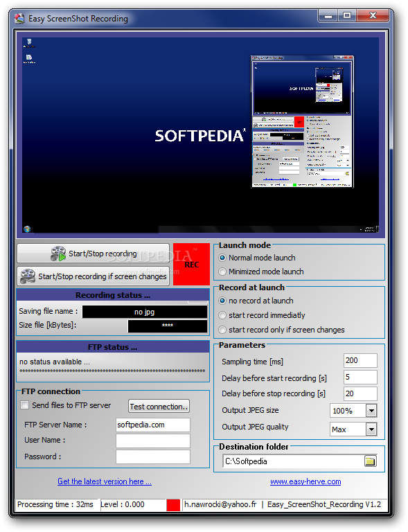Click the Size file value '****'
Screen dimensions: 408x532
[x=168, y=326]
